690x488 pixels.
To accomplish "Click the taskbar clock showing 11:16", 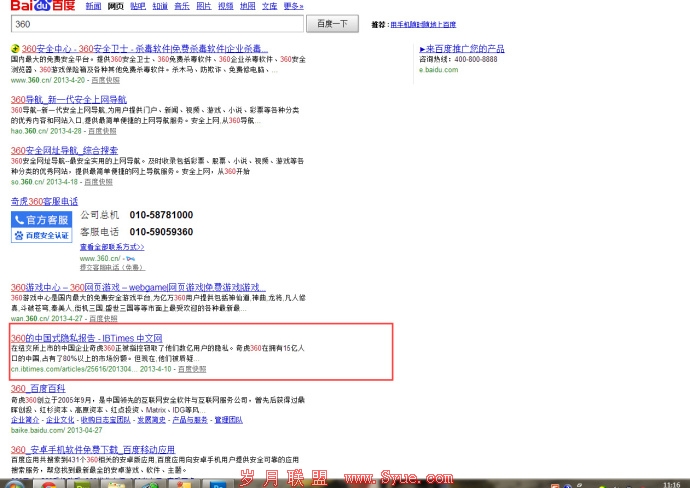I will [x=672, y=484].
